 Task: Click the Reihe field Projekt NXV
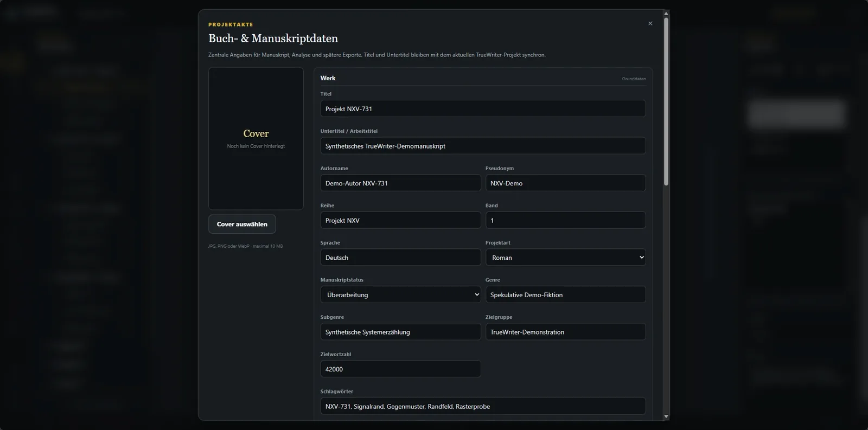tap(400, 221)
